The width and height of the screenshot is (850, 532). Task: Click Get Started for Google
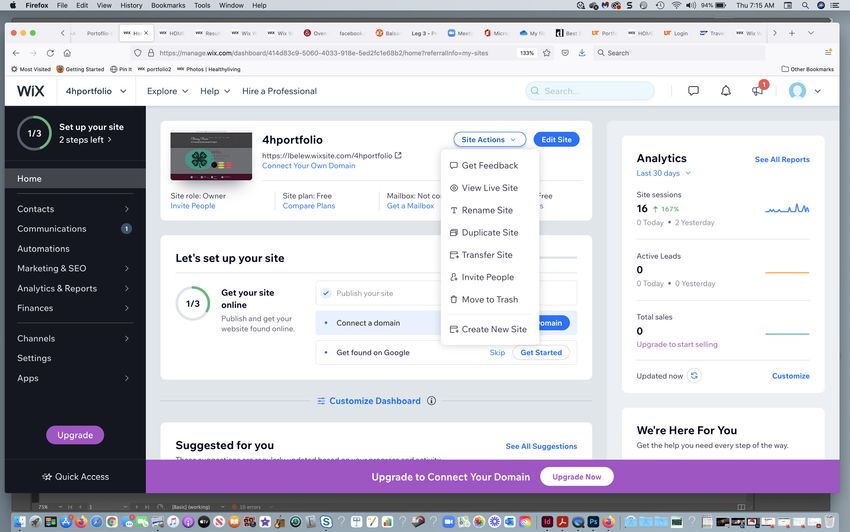(x=541, y=352)
